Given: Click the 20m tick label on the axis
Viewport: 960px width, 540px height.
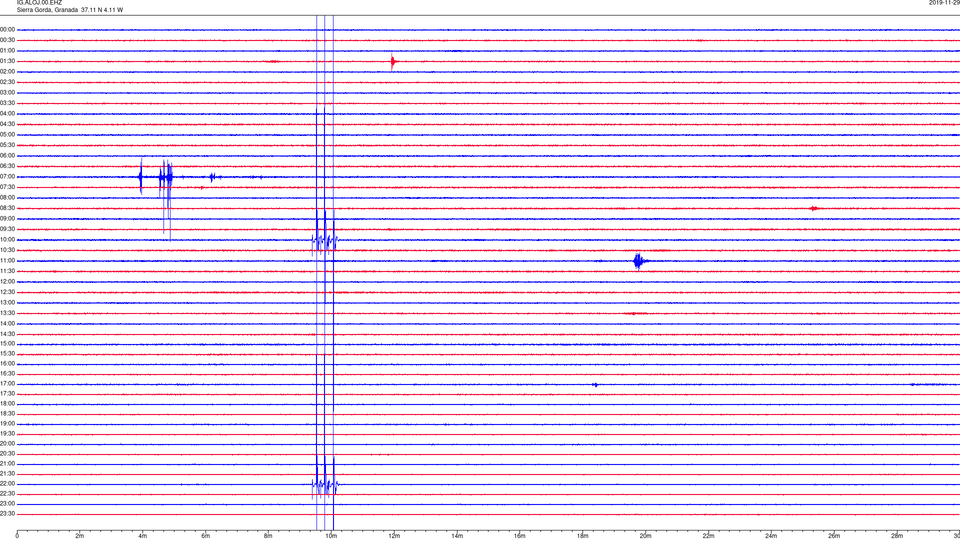Looking at the screenshot, I should [x=645, y=536].
